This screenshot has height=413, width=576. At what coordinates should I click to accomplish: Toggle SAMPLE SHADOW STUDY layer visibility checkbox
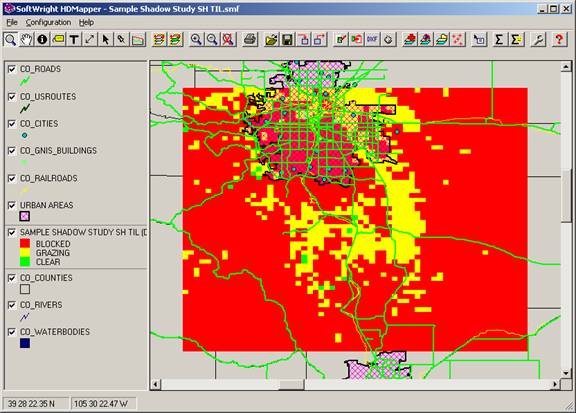(x=12, y=232)
